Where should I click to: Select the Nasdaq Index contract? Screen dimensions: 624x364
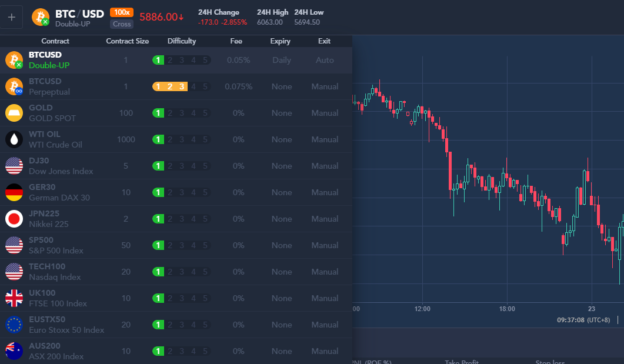tap(176, 272)
